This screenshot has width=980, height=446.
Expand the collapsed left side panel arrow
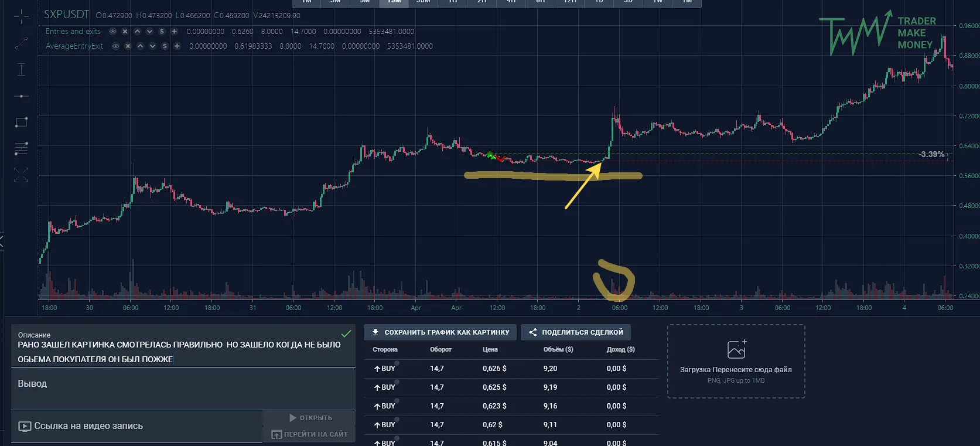pos(2,240)
